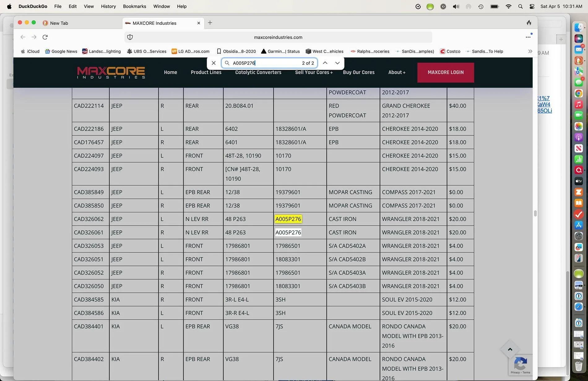The width and height of the screenshot is (588, 381).
Task: Go back using the browser back arrow
Action: pyautogui.click(x=23, y=37)
